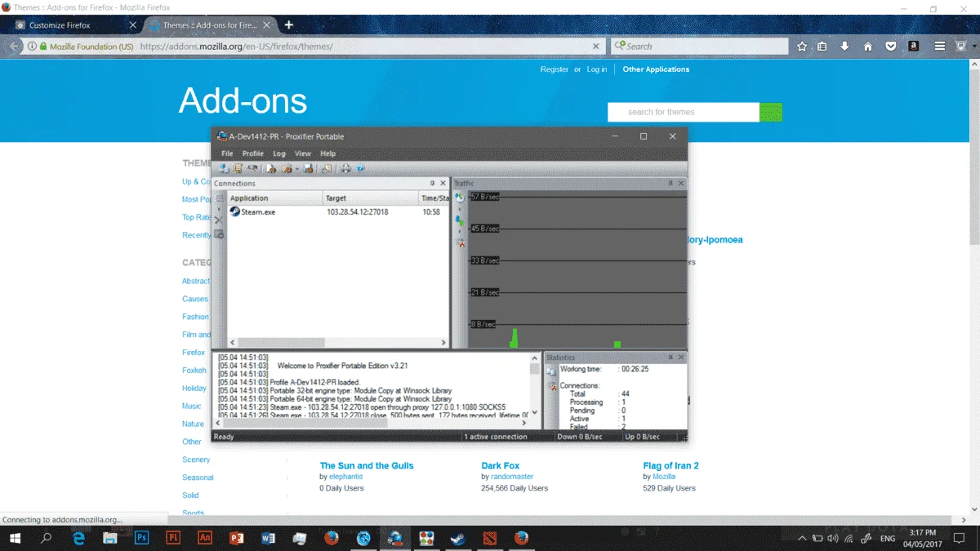Click the Windows Start button

click(x=15, y=538)
